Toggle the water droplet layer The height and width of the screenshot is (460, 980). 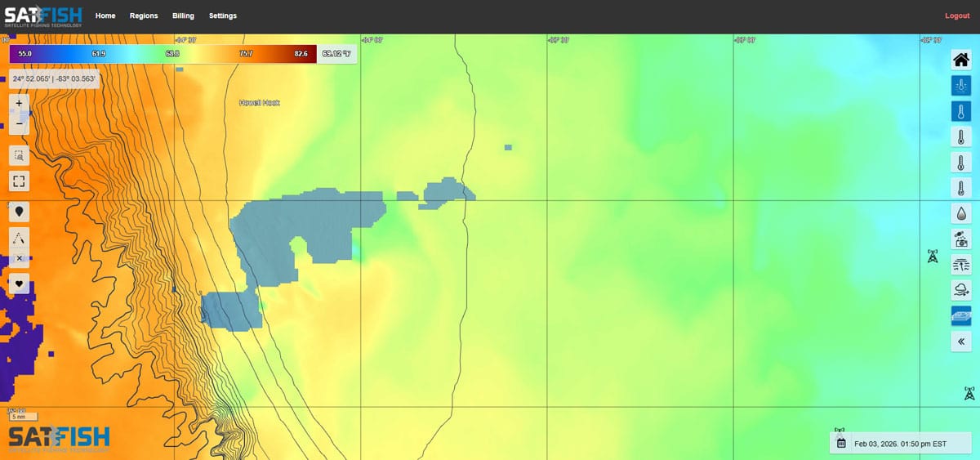point(961,213)
